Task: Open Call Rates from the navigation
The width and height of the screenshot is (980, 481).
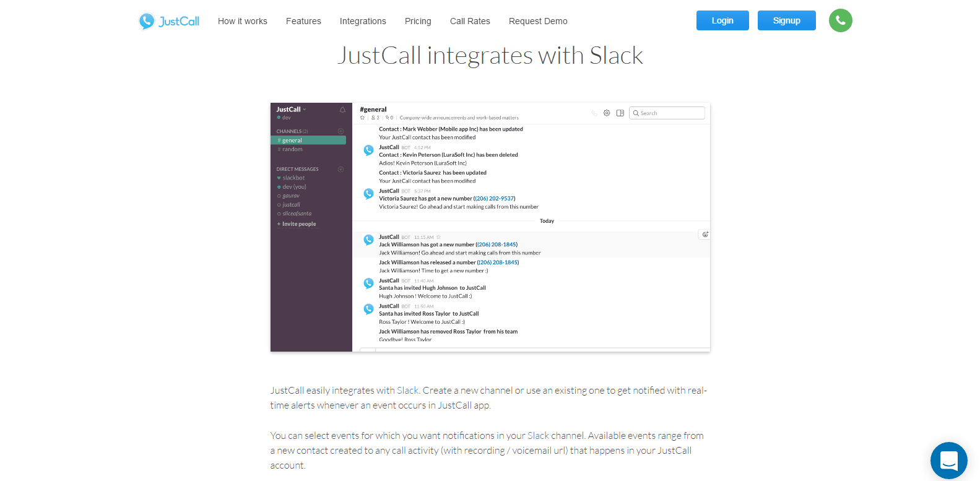Action: (470, 21)
